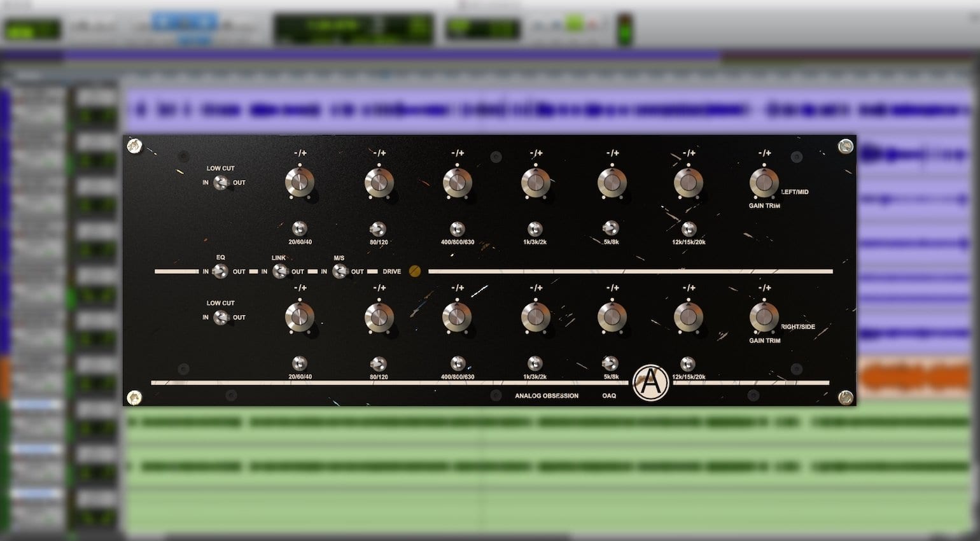The image size is (980, 541).
Task: Flip the EQ IN/OUT switch
Action: pos(220,272)
